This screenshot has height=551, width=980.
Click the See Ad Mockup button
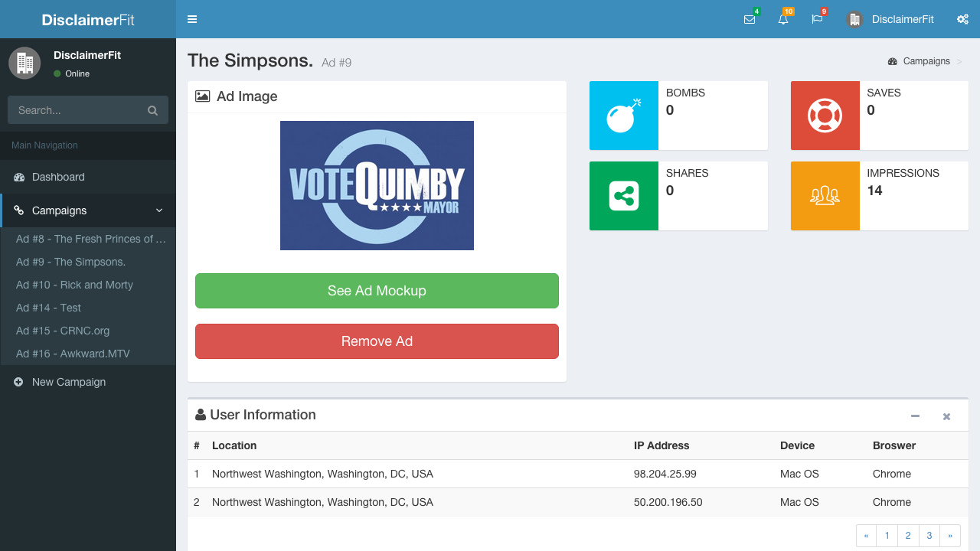coord(377,291)
